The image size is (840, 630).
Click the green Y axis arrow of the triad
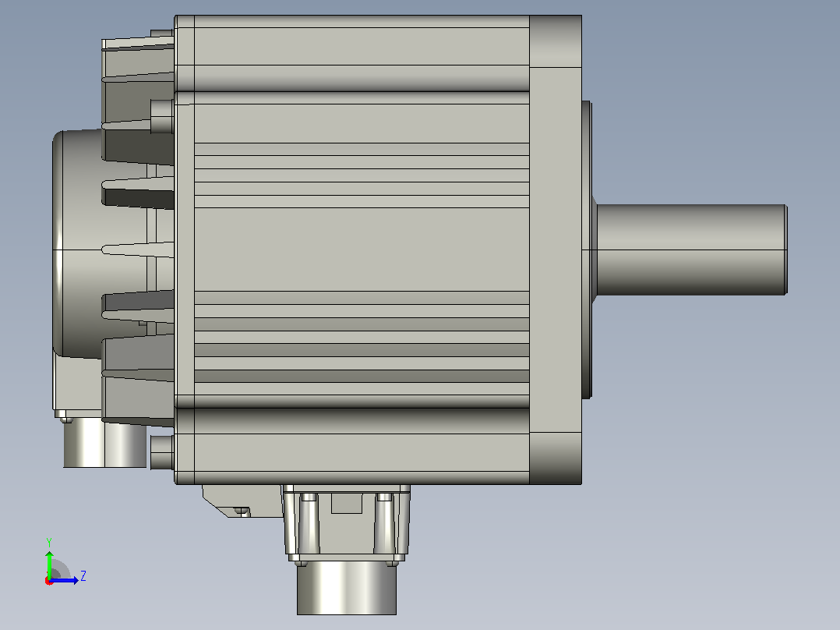click(49, 564)
